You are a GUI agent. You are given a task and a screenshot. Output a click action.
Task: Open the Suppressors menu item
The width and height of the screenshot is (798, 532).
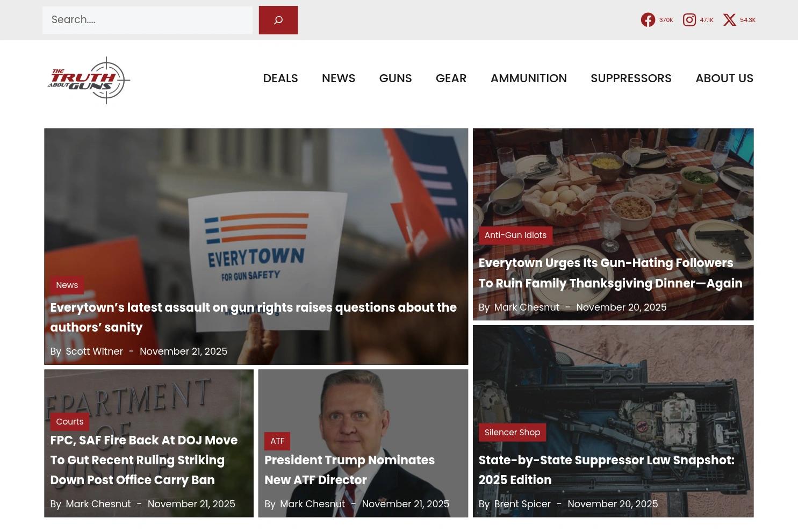631,78
